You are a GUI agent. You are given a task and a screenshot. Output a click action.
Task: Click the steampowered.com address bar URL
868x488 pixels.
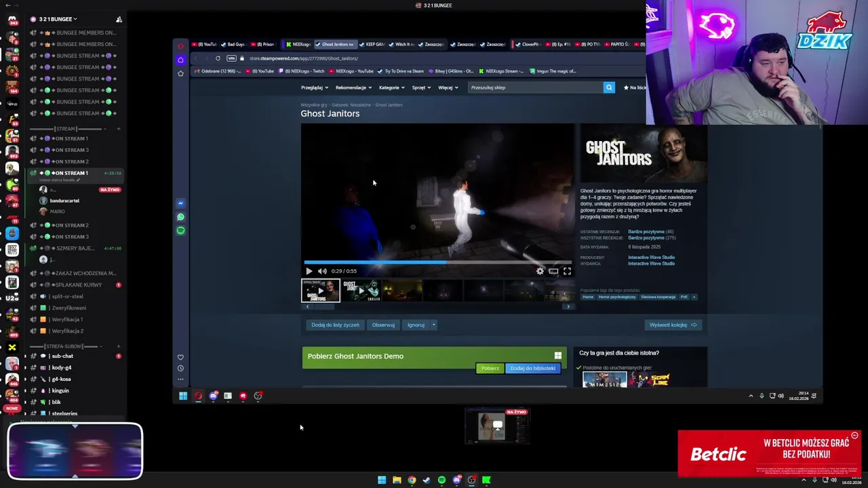click(304, 58)
